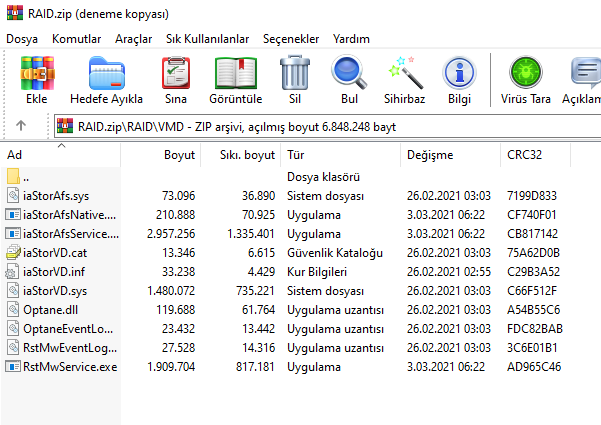Sort by the Ad column header

click(x=61, y=155)
